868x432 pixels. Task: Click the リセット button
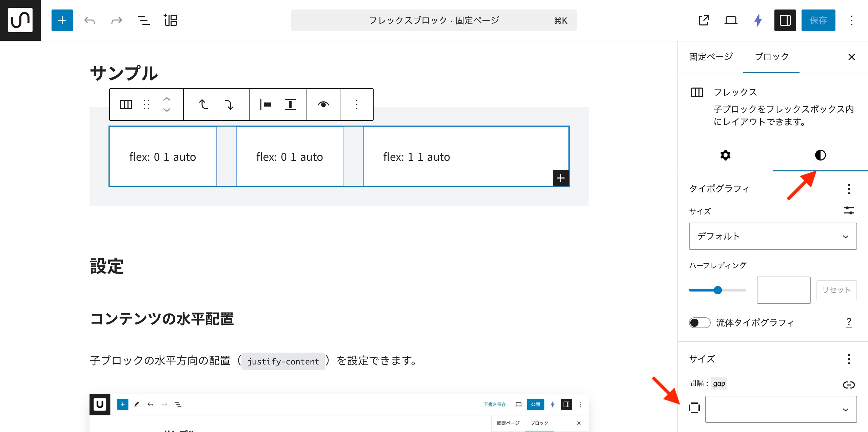coord(836,290)
